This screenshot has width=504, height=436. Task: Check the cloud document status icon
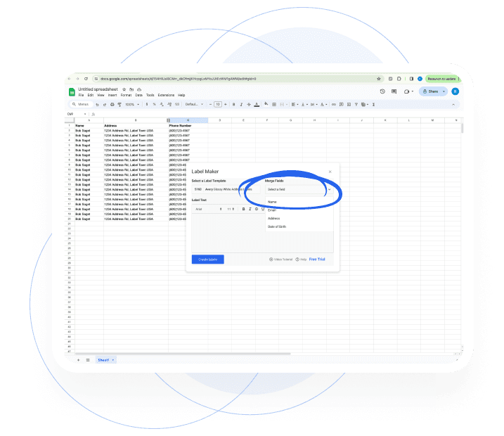click(x=139, y=89)
